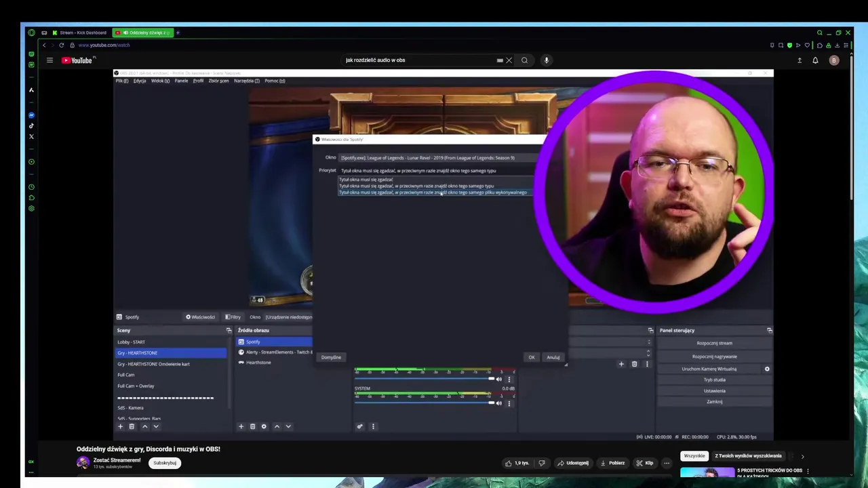Open the Narzędzia menu in OBS
Image resolution: width=868 pixels, height=488 pixels.
point(246,81)
